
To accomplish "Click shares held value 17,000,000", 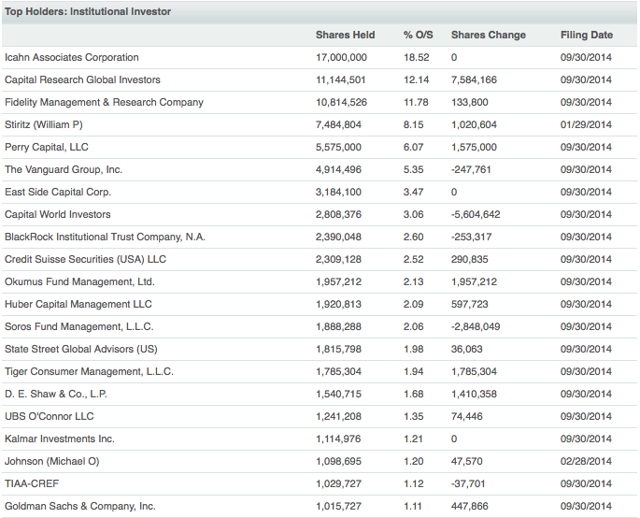I will tap(341, 58).
